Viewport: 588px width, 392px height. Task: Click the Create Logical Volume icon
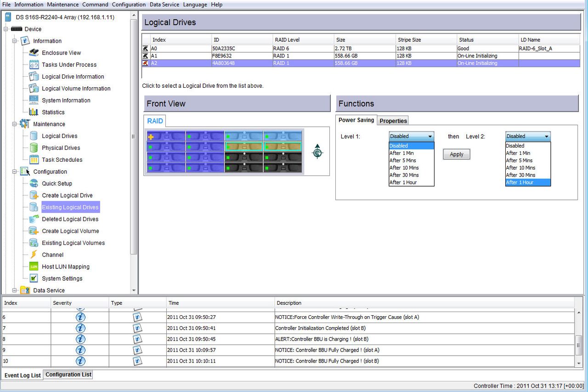[34, 231]
